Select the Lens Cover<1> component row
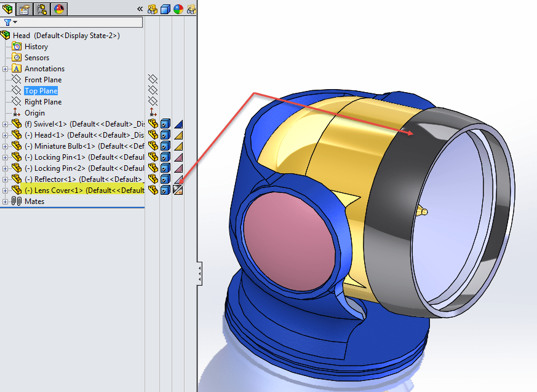The image size is (537, 392). pyautogui.click(x=78, y=190)
